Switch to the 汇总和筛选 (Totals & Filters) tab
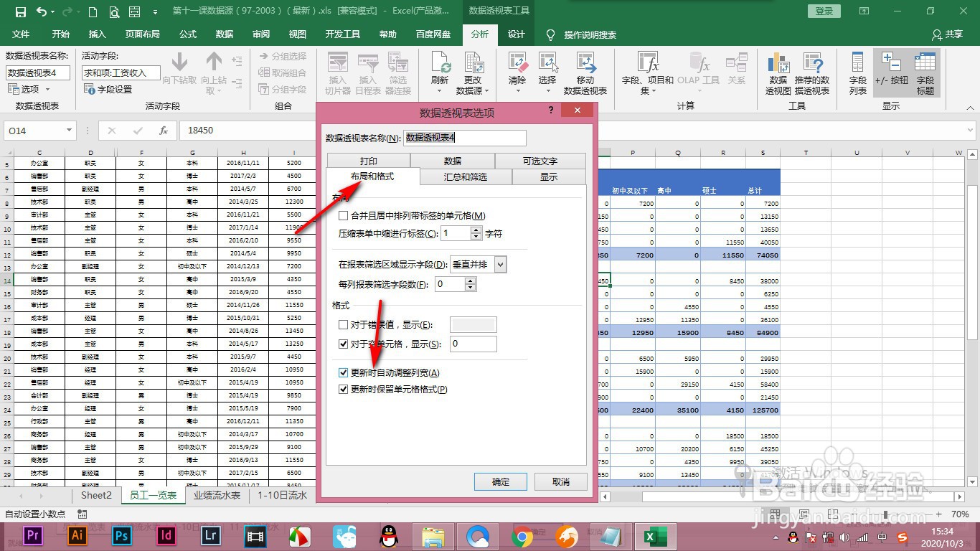The image size is (980, 551). tap(465, 177)
